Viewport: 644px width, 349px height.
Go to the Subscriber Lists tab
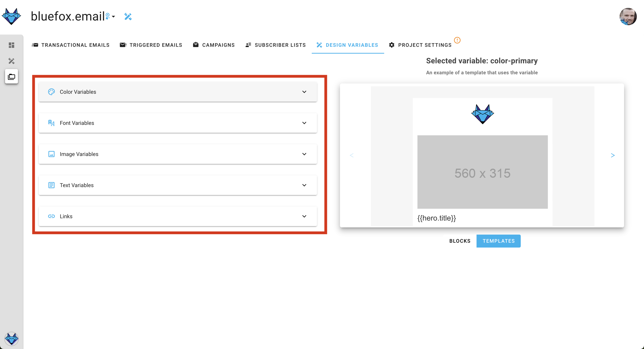click(x=275, y=45)
